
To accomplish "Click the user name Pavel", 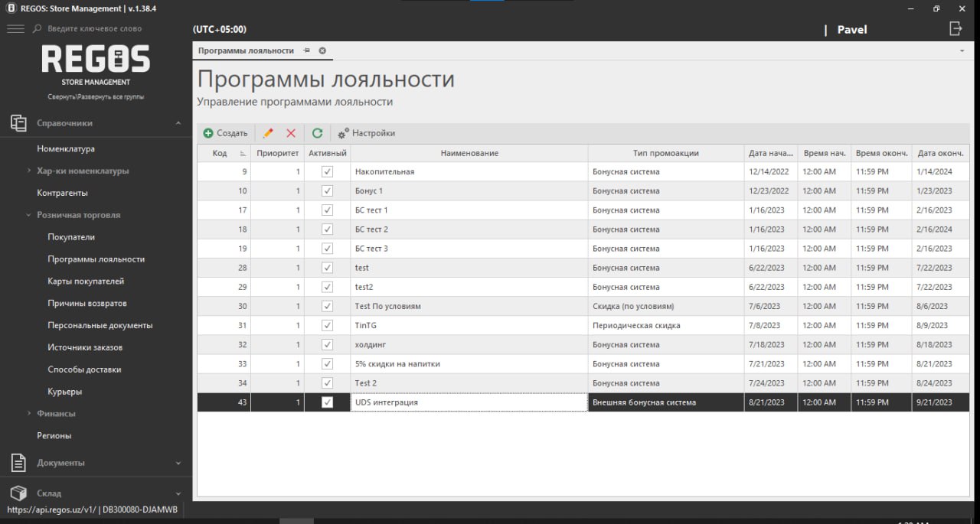I will click(x=852, y=30).
